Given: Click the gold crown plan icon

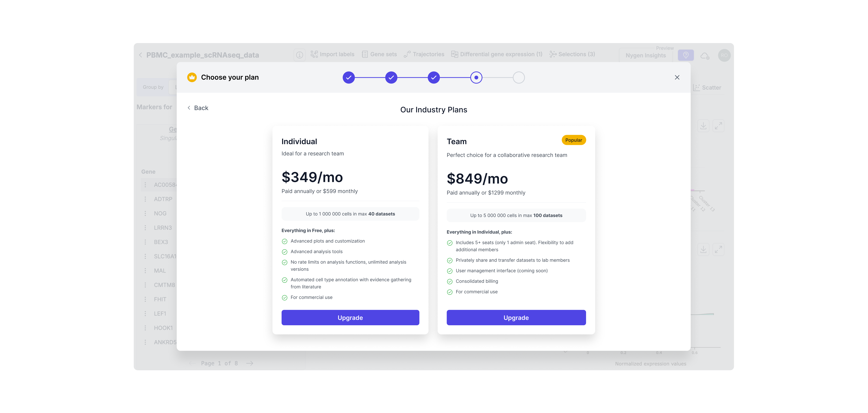Looking at the screenshot, I should point(192,78).
